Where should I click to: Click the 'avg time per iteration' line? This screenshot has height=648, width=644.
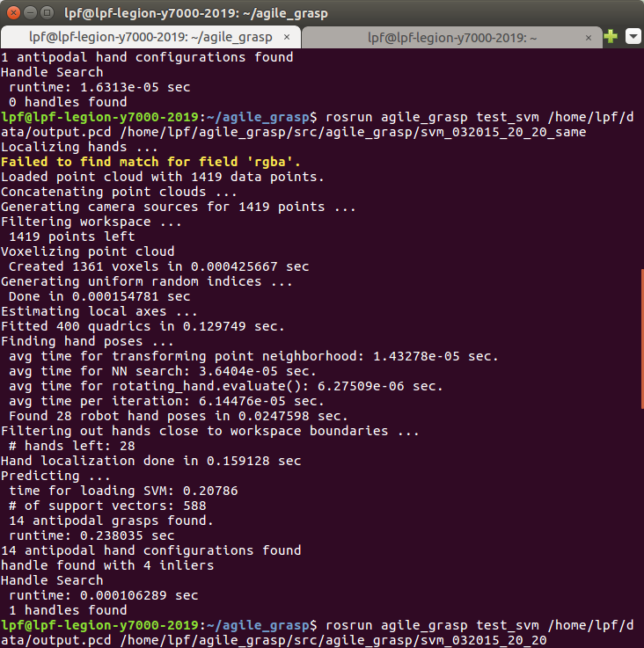(166, 401)
